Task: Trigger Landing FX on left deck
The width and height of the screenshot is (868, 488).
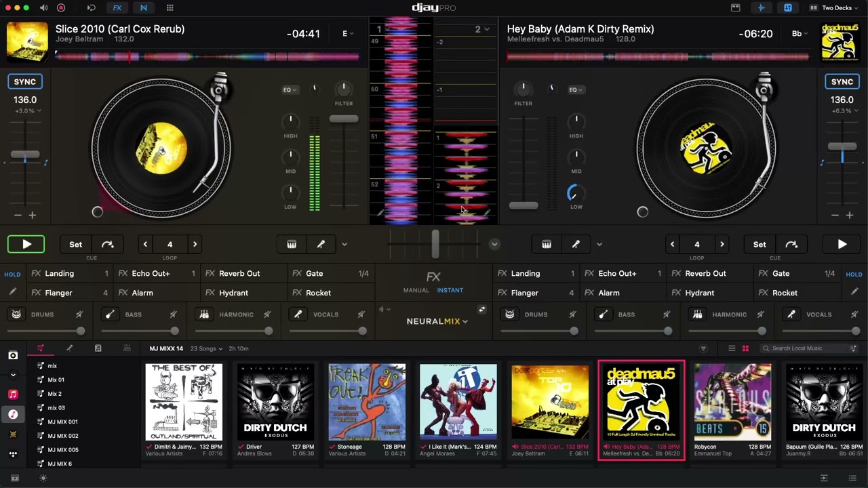Action: tap(70, 274)
